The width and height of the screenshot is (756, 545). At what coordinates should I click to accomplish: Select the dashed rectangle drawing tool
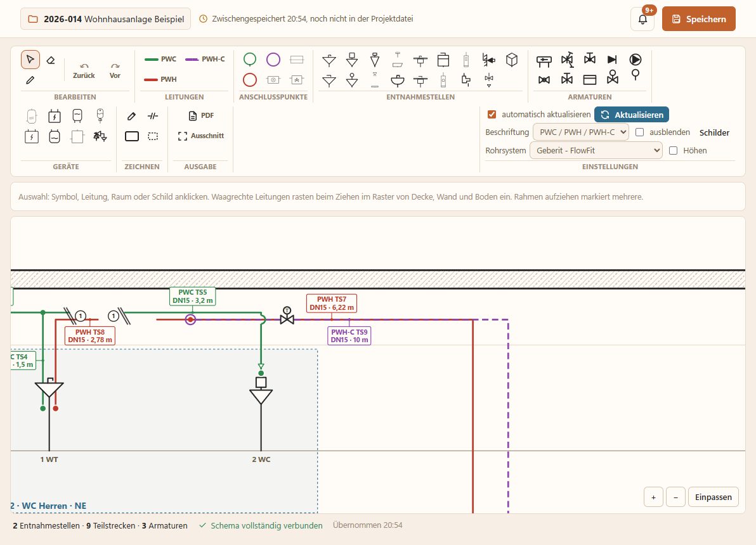click(x=153, y=136)
